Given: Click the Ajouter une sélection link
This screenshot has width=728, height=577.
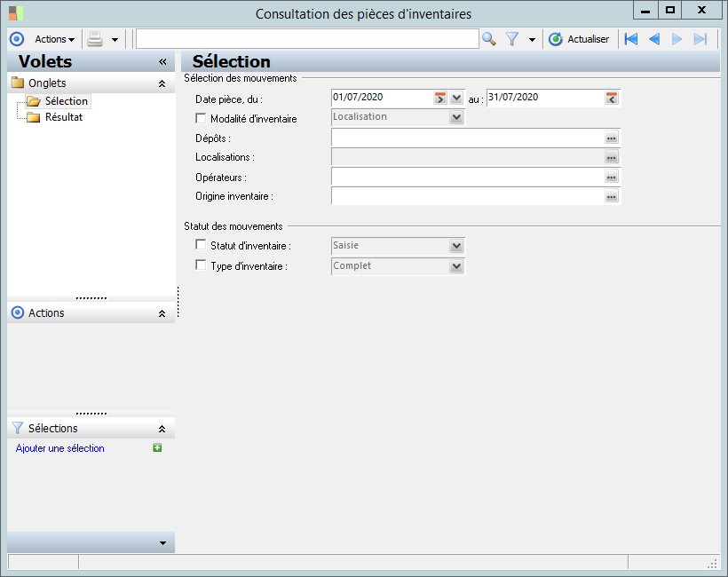Looking at the screenshot, I should [59, 448].
